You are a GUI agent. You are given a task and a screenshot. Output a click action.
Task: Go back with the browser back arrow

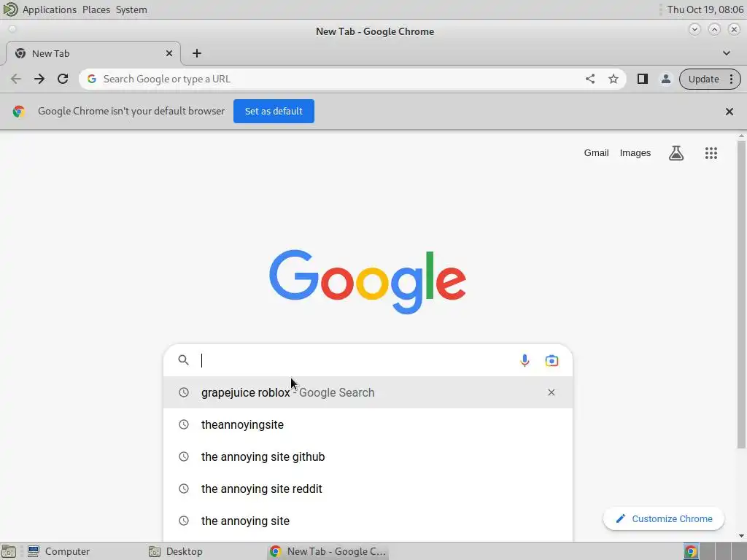point(16,79)
